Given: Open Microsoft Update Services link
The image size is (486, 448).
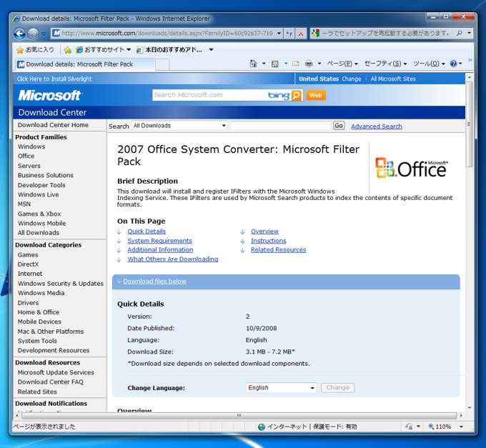Looking at the screenshot, I should [x=56, y=372].
